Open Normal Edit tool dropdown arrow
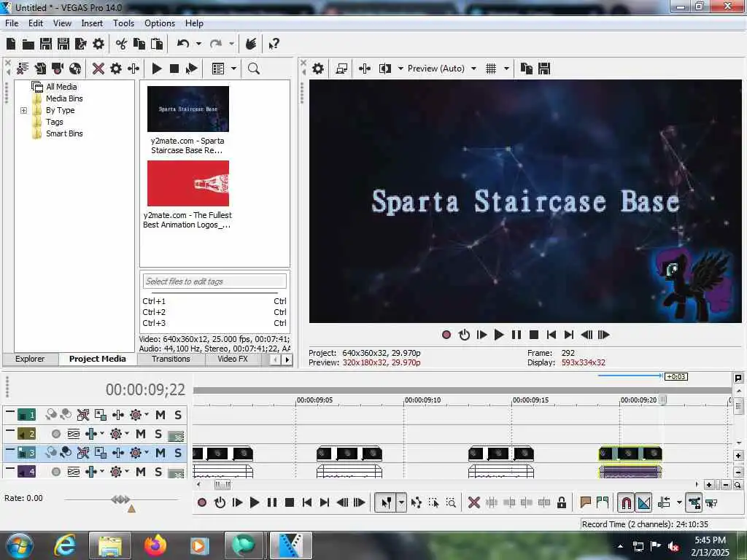747x560 pixels. (x=402, y=502)
